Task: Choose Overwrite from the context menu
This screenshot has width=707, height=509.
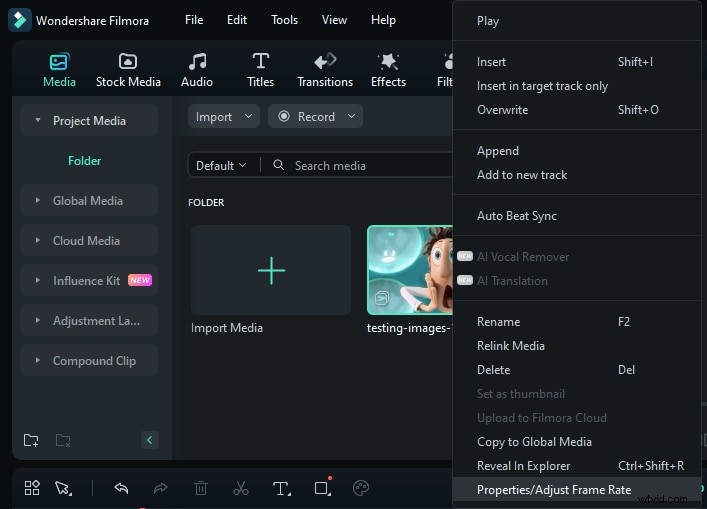Action: point(577,110)
